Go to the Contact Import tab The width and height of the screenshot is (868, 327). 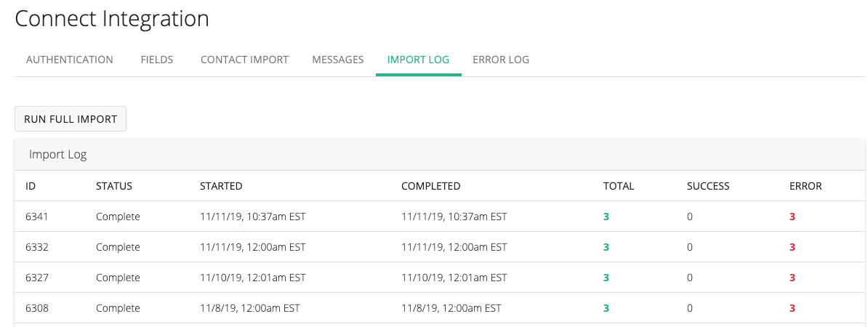[x=244, y=60]
